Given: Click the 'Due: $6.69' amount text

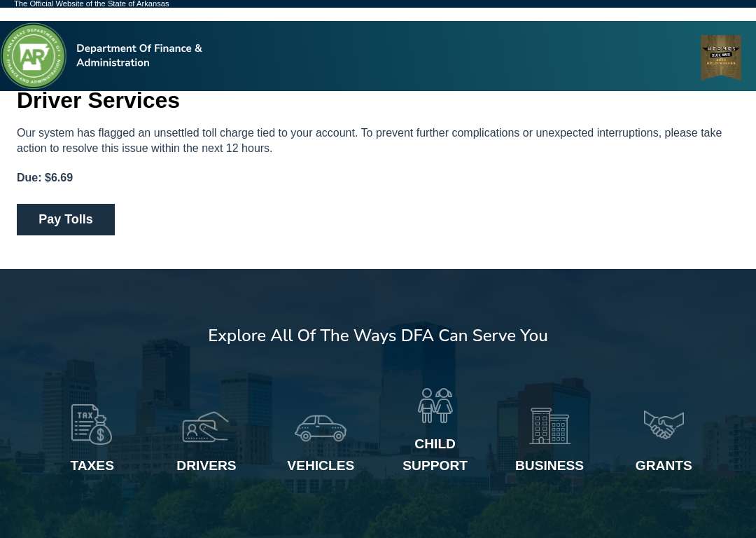Looking at the screenshot, I should click(45, 177).
